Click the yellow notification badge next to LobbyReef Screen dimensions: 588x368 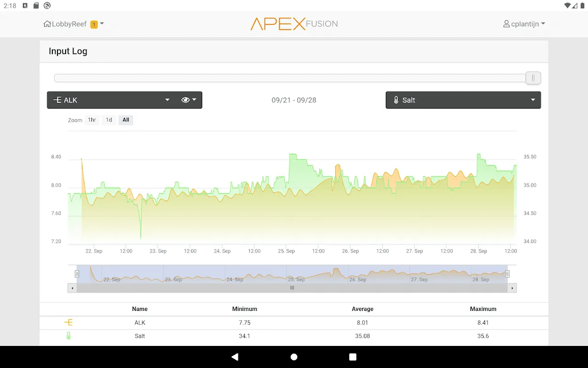click(94, 23)
